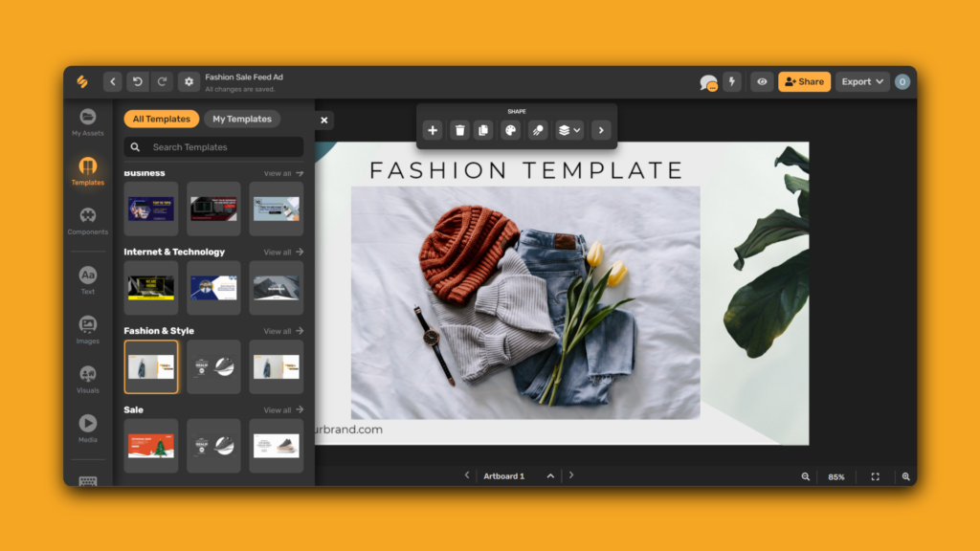Screen dimensions: 980x551
Task: Close the templates panel
Action: pos(323,120)
